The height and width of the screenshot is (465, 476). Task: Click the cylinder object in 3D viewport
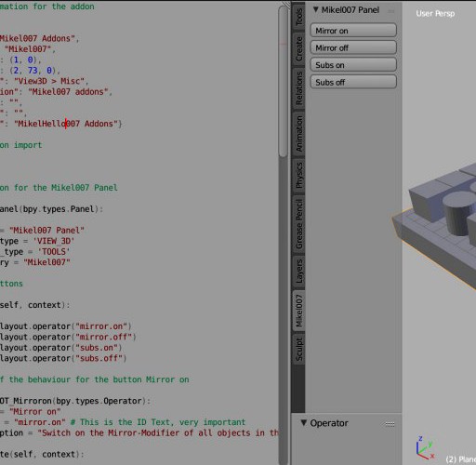point(458,213)
